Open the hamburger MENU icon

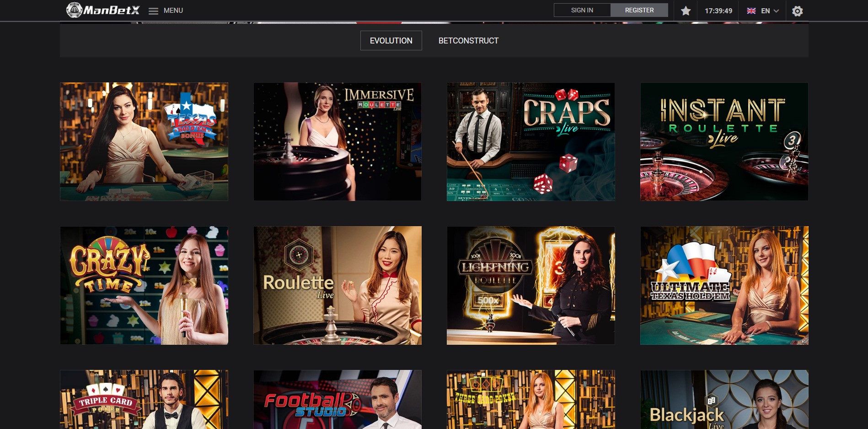153,11
